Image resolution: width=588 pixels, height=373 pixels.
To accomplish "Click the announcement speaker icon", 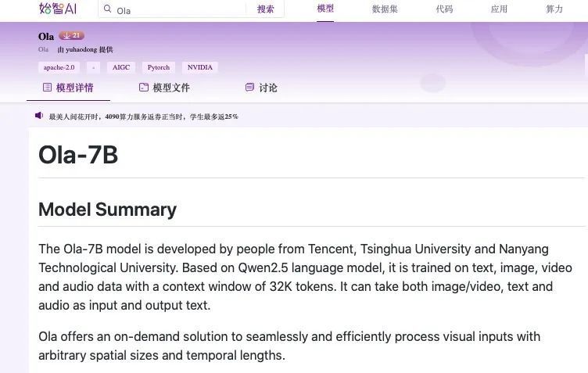I will click(39, 116).
